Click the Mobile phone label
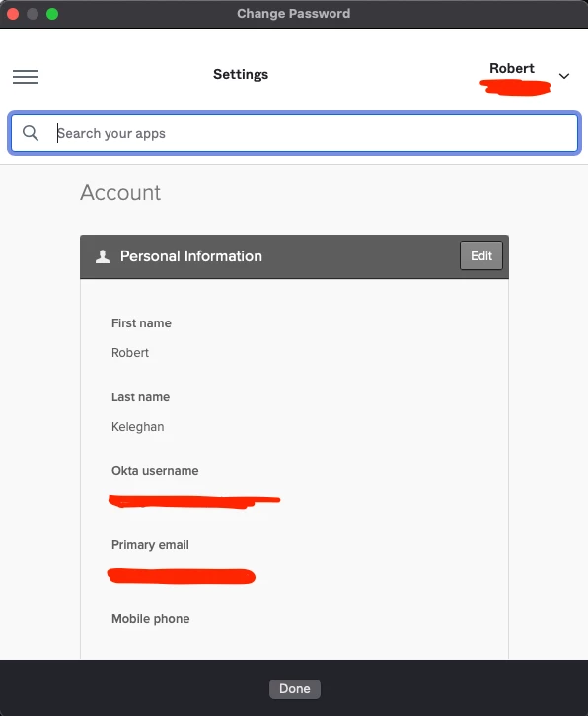This screenshot has height=716, width=588. 151,619
